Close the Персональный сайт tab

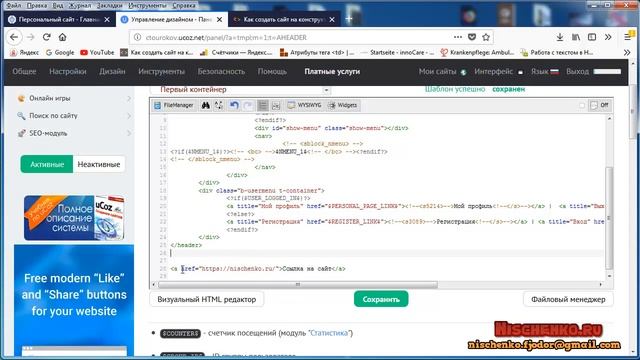(x=107, y=20)
